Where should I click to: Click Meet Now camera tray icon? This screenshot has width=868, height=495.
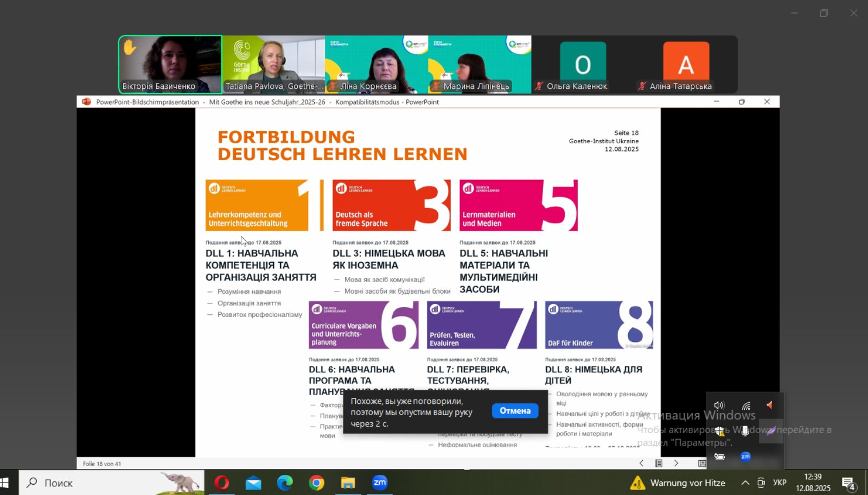click(761, 483)
